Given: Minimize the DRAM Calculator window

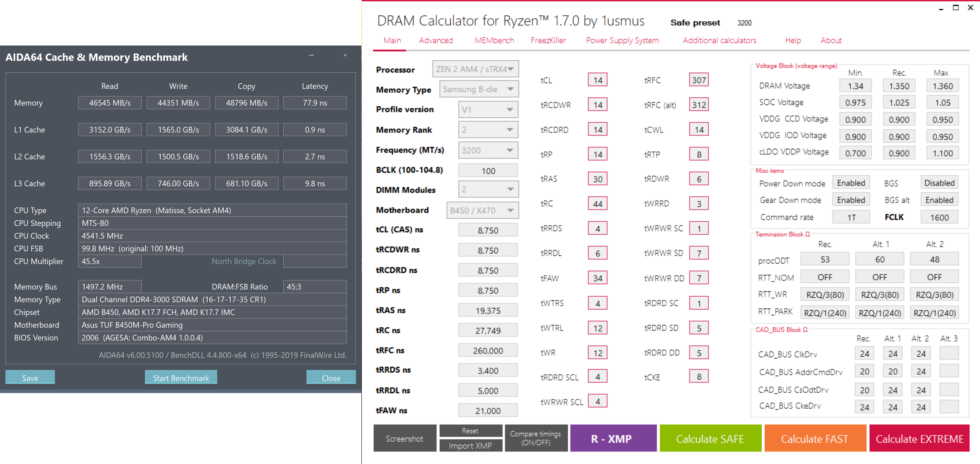Looking at the screenshot, I should [941, 8].
